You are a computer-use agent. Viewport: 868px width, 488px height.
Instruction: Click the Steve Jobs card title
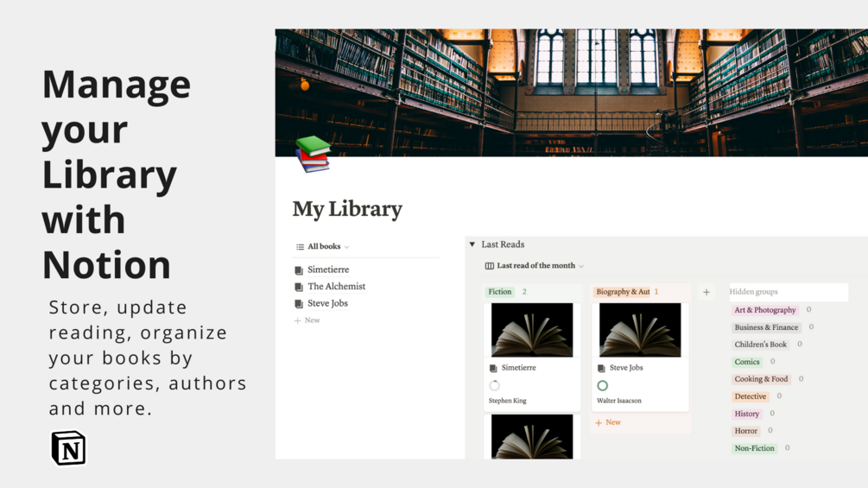click(x=626, y=367)
